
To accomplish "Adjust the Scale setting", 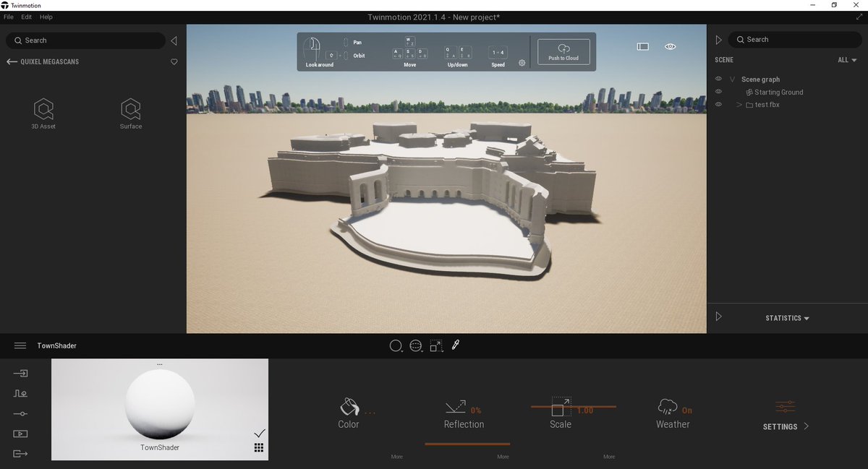I will pyautogui.click(x=561, y=413).
